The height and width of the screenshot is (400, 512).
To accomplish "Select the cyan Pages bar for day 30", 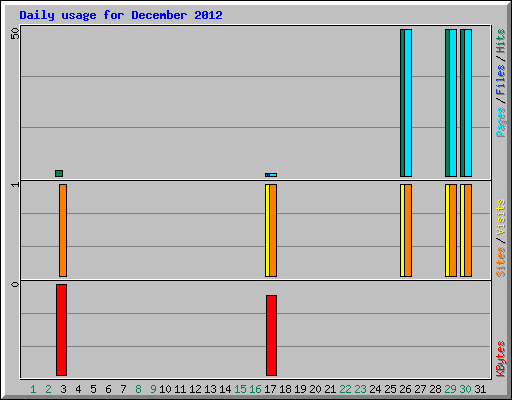I will [x=468, y=103].
